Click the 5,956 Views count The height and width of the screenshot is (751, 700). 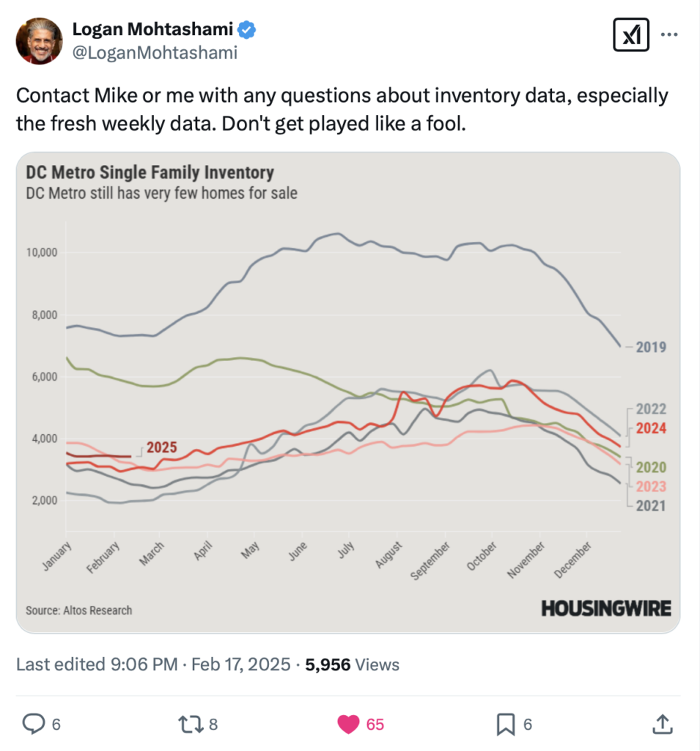[352, 664]
